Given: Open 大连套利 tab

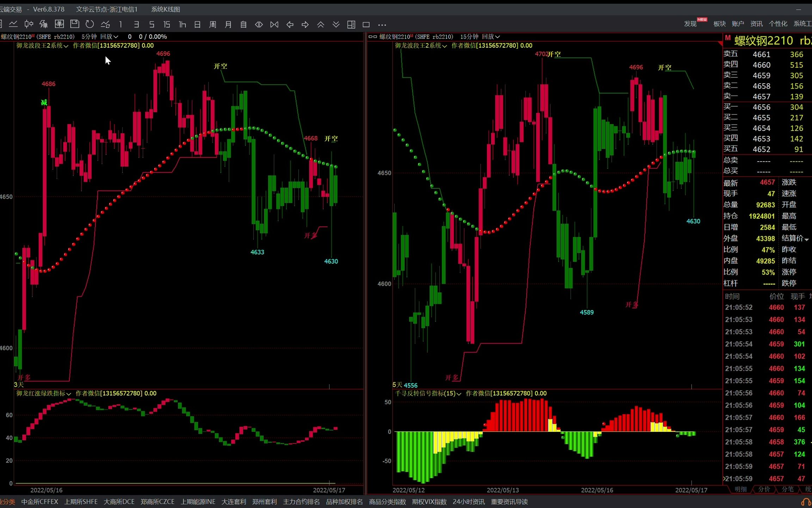Looking at the screenshot, I should pyautogui.click(x=234, y=502).
